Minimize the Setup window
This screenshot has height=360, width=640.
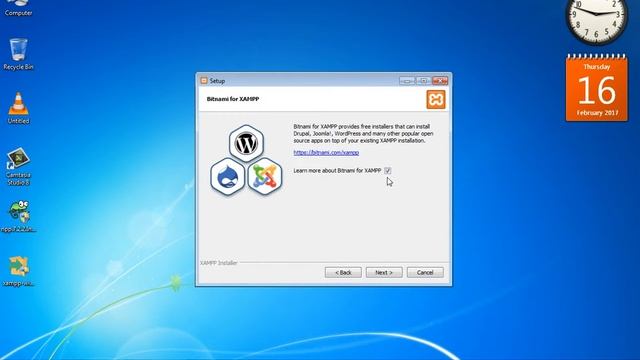pyautogui.click(x=407, y=81)
